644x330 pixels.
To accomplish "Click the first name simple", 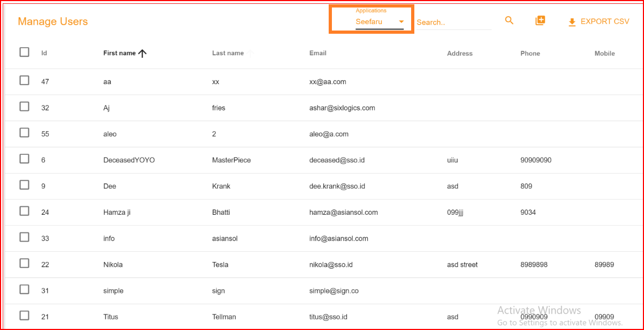I will 113,291.
